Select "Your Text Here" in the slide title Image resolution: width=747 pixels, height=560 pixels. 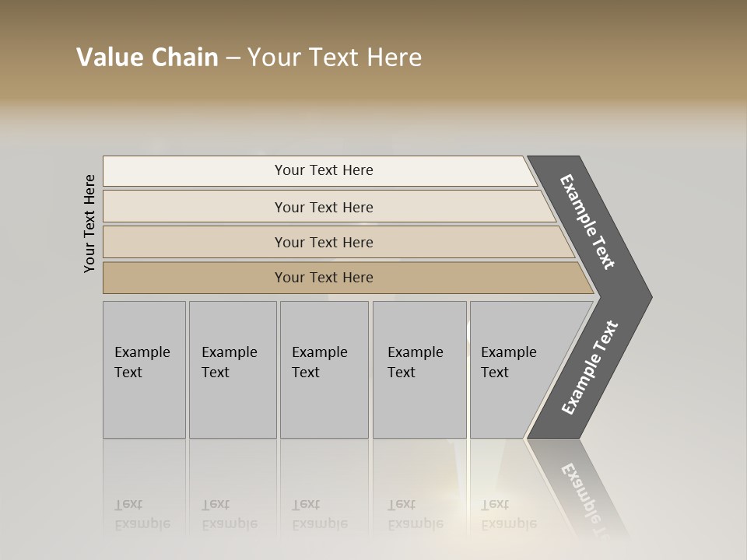coord(335,58)
